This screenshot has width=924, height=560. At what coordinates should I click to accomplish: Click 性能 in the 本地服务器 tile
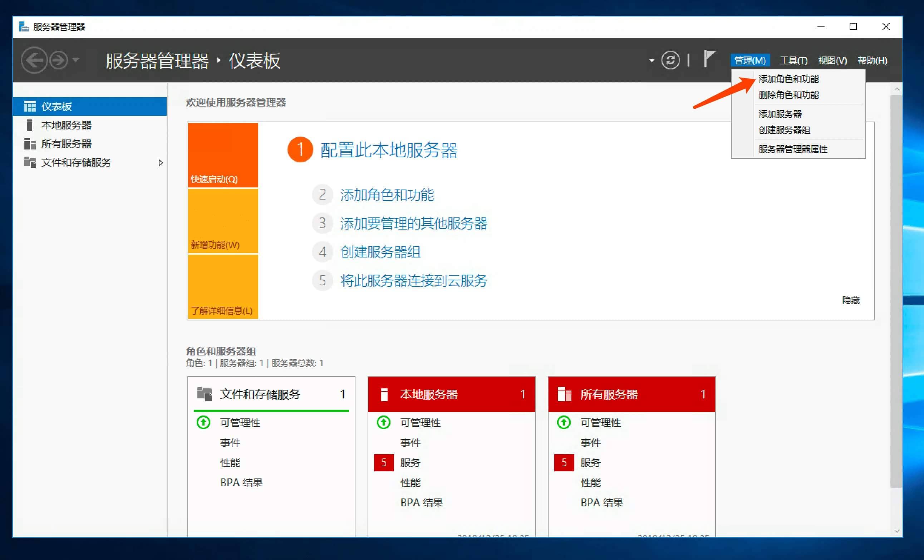[x=411, y=483]
